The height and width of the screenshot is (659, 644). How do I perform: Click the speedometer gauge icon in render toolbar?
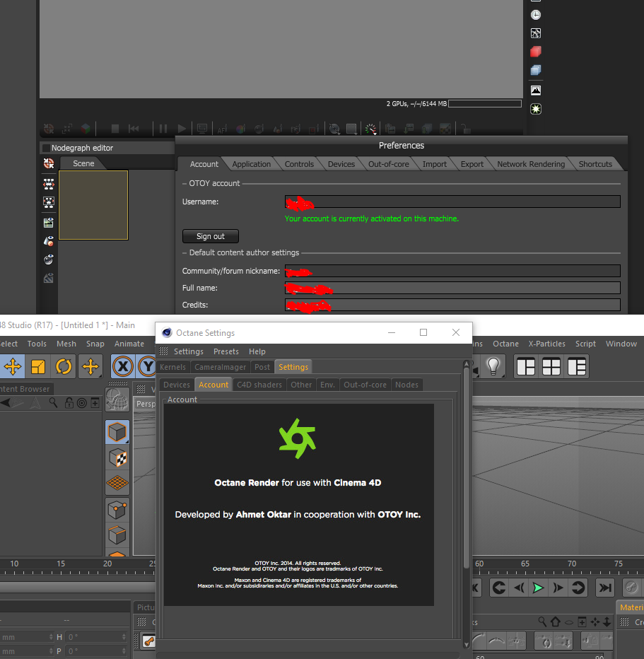[x=370, y=129]
